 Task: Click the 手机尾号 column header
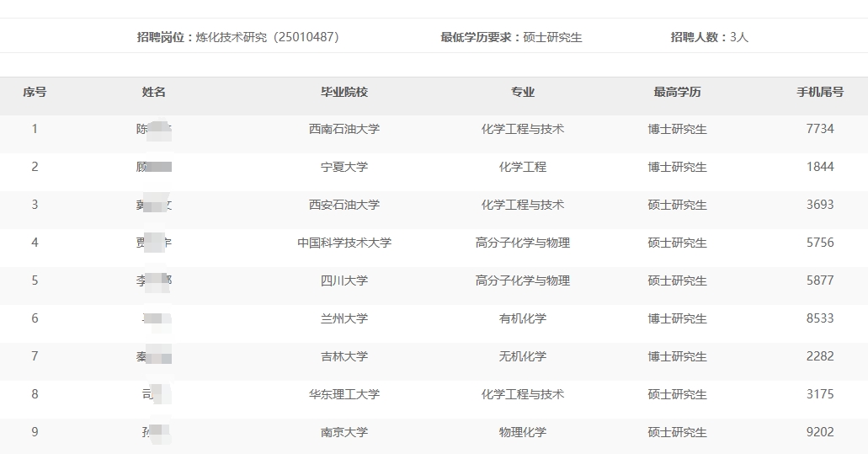pos(820,92)
